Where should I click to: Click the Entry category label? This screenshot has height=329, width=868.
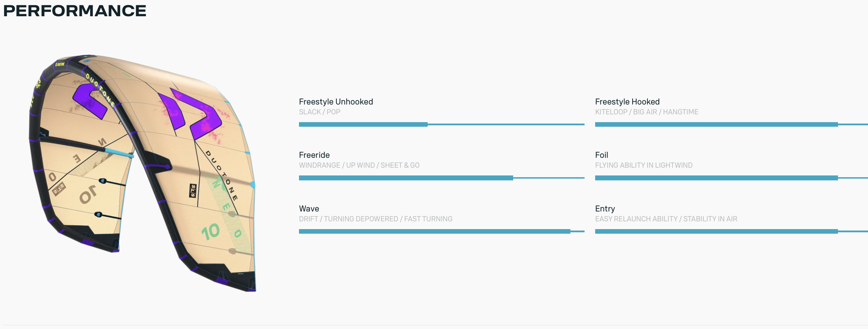605,209
